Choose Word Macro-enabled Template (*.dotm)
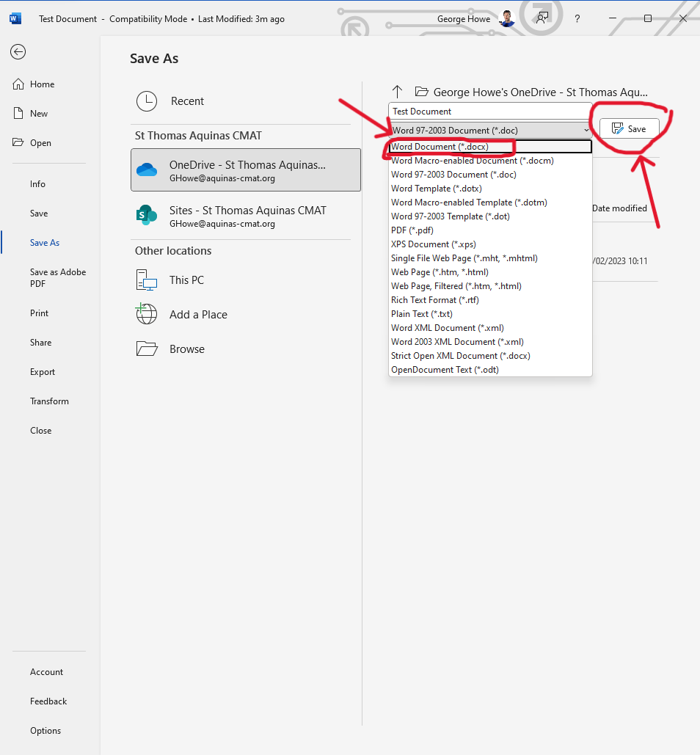The width and height of the screenshot is (700, 755). [x=490, y=203]
